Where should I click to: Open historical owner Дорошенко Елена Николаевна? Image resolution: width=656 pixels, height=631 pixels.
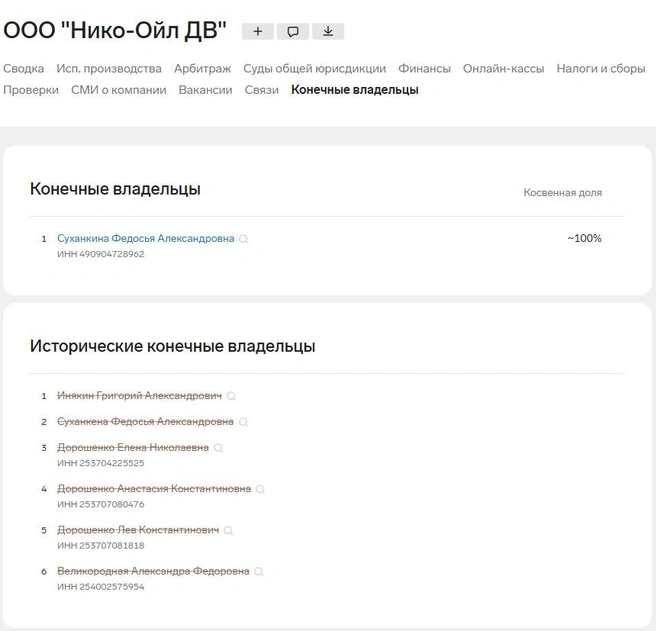tap(133, 447)
